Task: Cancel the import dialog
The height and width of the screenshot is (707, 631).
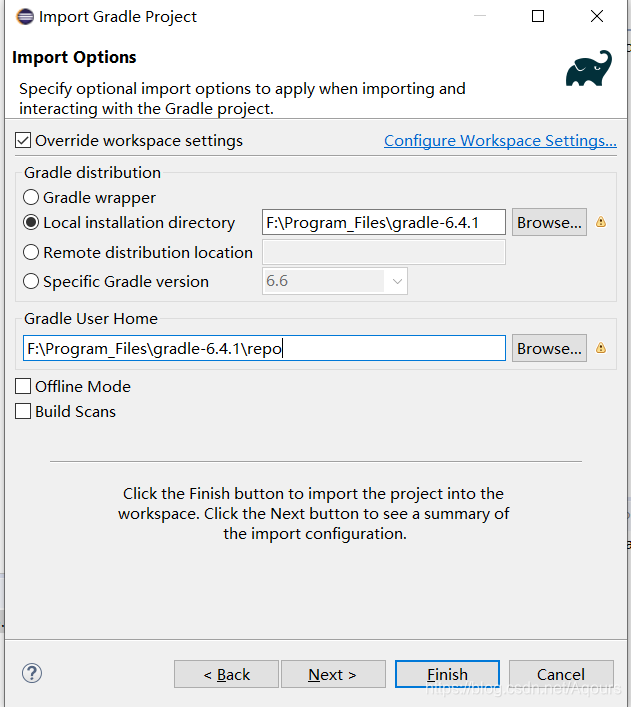Action: [x=561, y=674]
